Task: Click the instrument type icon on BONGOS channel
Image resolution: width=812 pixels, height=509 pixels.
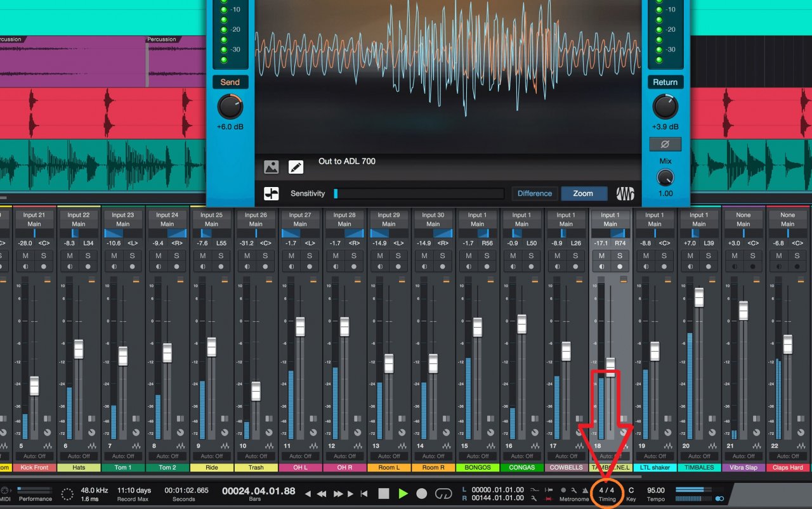Action: pyautogui.click(x=490, y=446)
